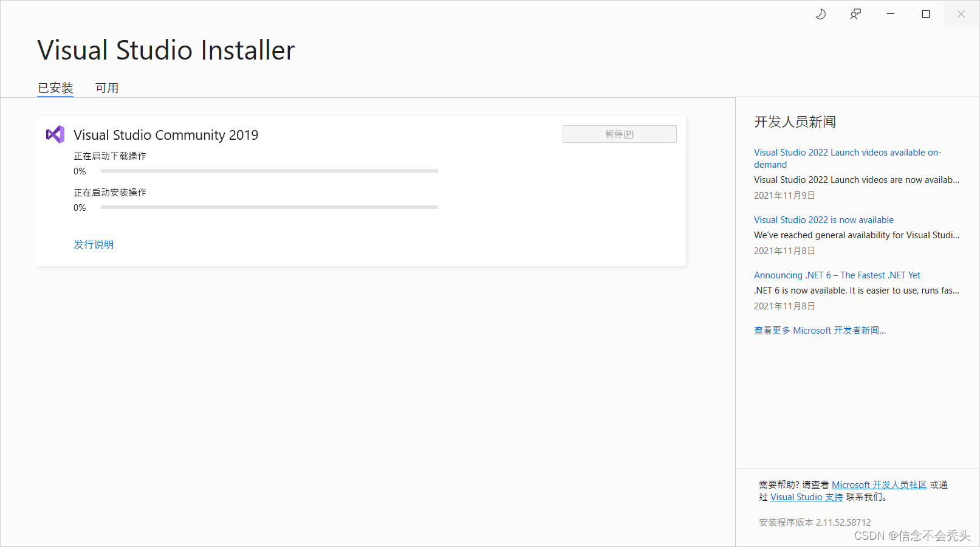Switch to the 可用 tab
Image resolution: width=980 pixels, height=547 pixels.
107,88
